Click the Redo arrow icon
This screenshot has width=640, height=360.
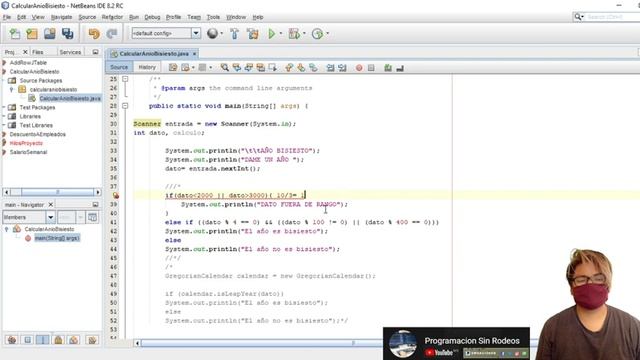tap(112, 33)
